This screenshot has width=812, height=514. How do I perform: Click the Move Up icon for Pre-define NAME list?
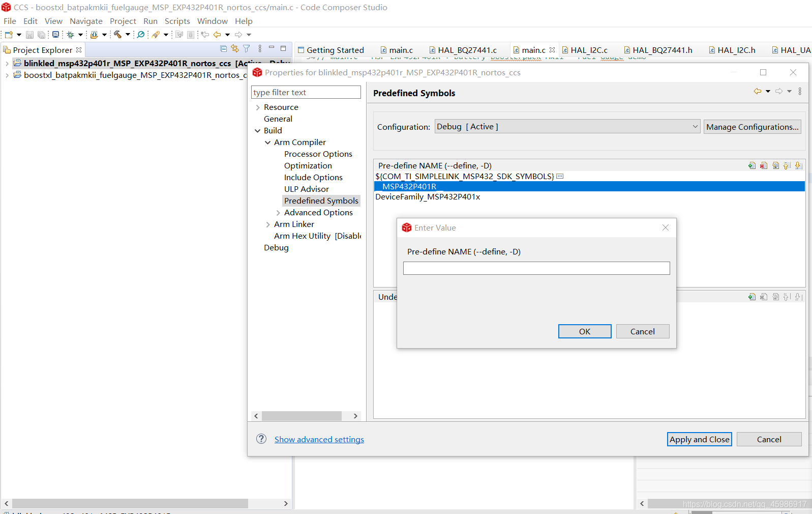[787, 165]
